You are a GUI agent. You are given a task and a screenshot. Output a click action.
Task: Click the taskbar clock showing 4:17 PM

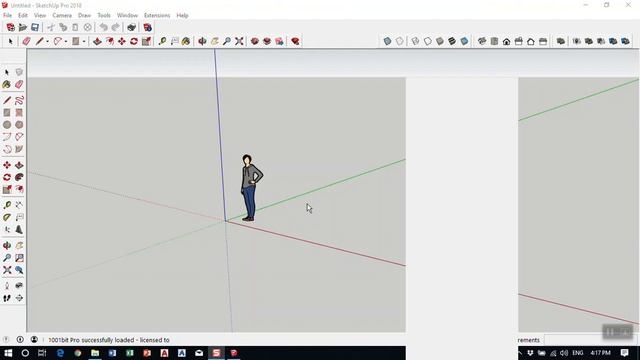pyautogui.click(x=600, y=353)
